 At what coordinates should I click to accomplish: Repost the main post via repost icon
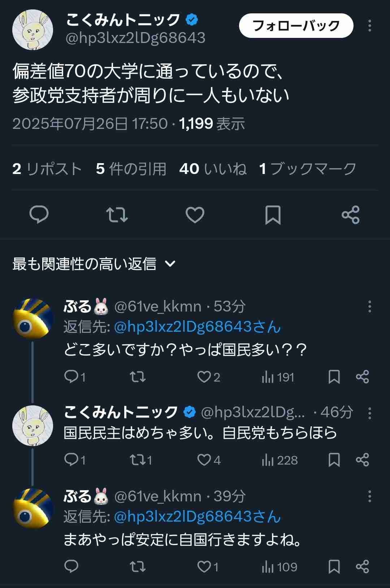pyautogui.click(x=117, y=215)
